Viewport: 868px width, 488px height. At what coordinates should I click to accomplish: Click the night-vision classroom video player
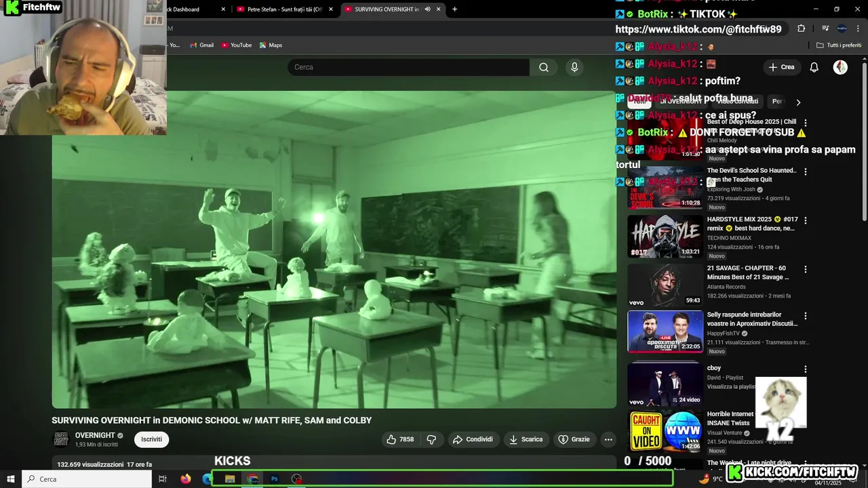pos(334,249)
